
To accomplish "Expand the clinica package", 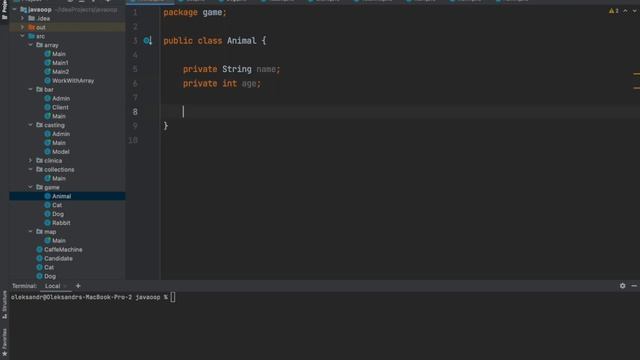I will click(x=31, y=160).
